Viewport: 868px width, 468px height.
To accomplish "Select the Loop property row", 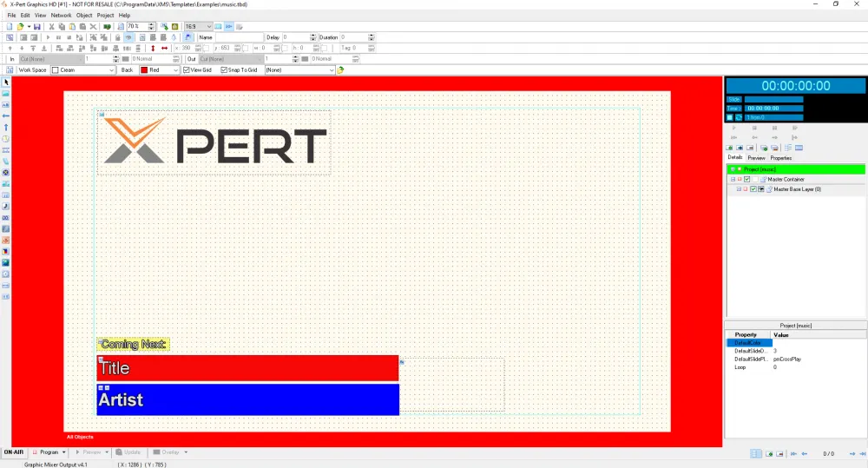I will click(795, 367).
